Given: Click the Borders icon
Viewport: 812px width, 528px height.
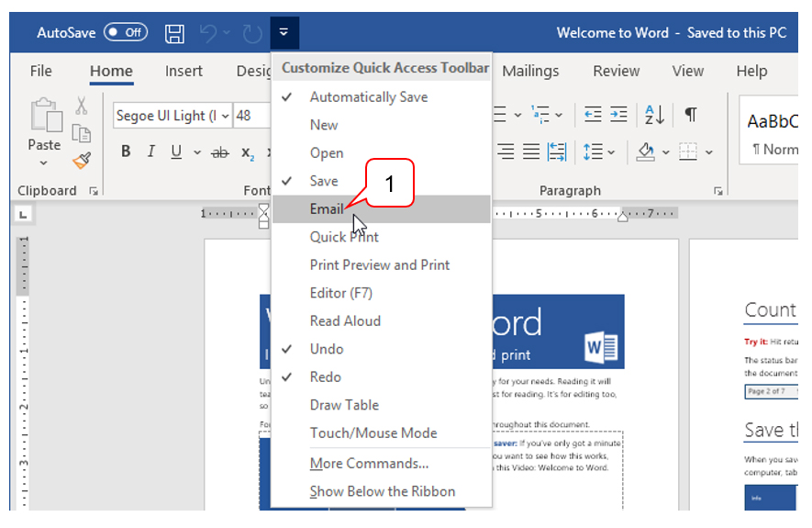Looking at the screenshot, I should point(688,152).
